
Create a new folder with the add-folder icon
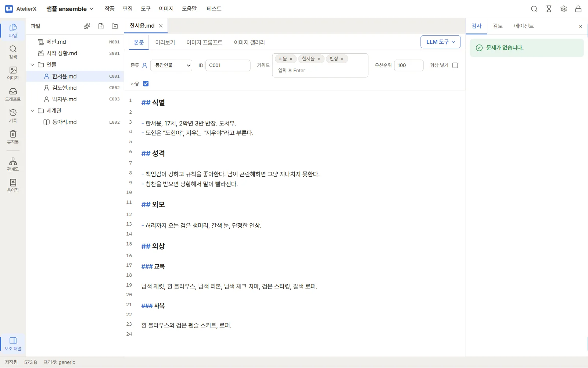pyautogui.click(x=115, y=26)
